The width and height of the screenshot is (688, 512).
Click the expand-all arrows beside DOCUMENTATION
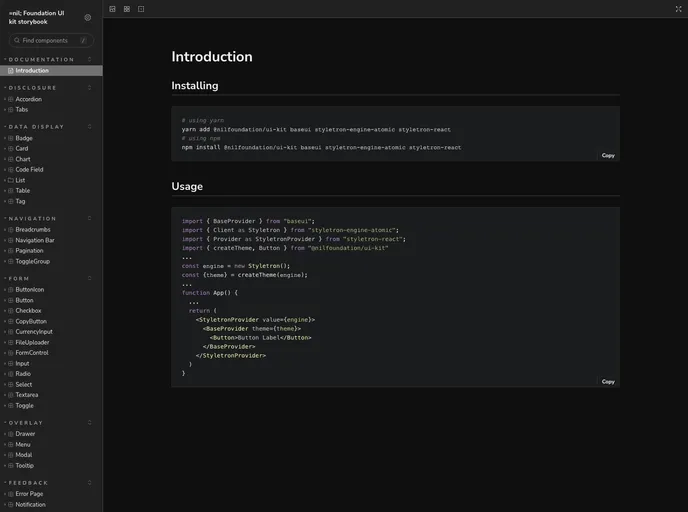(x=89, y=60)
